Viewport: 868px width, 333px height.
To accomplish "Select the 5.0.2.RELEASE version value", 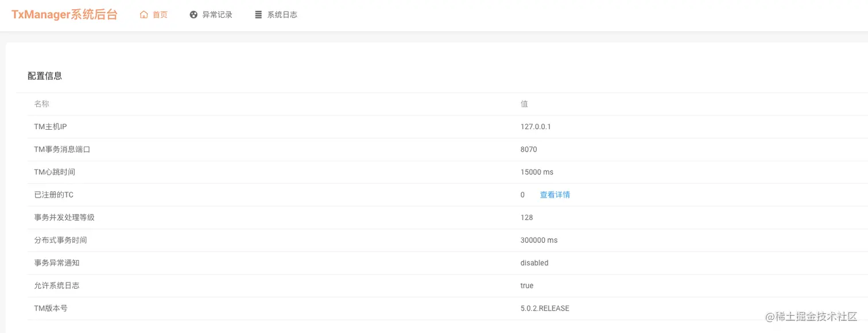I will [545, 308].
